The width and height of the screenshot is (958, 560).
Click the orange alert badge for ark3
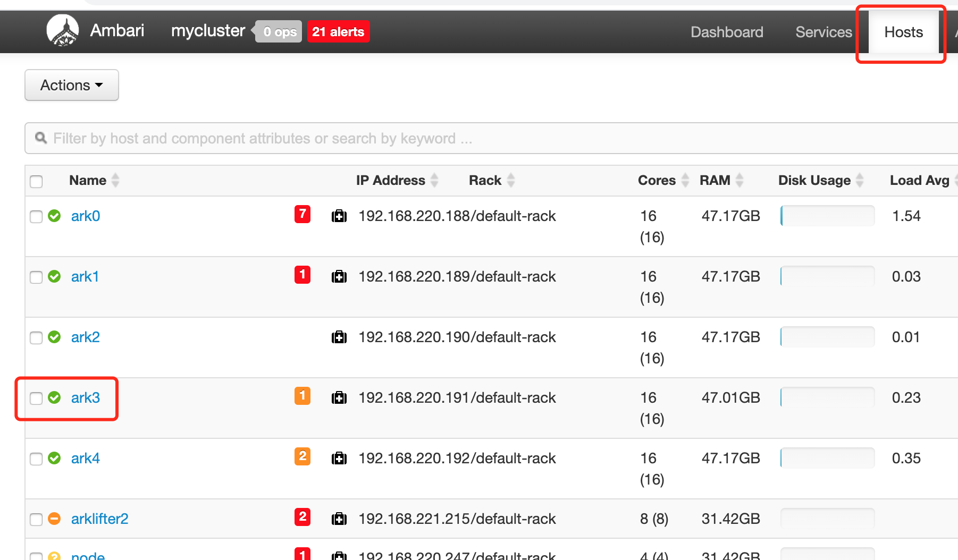(302, 396)
